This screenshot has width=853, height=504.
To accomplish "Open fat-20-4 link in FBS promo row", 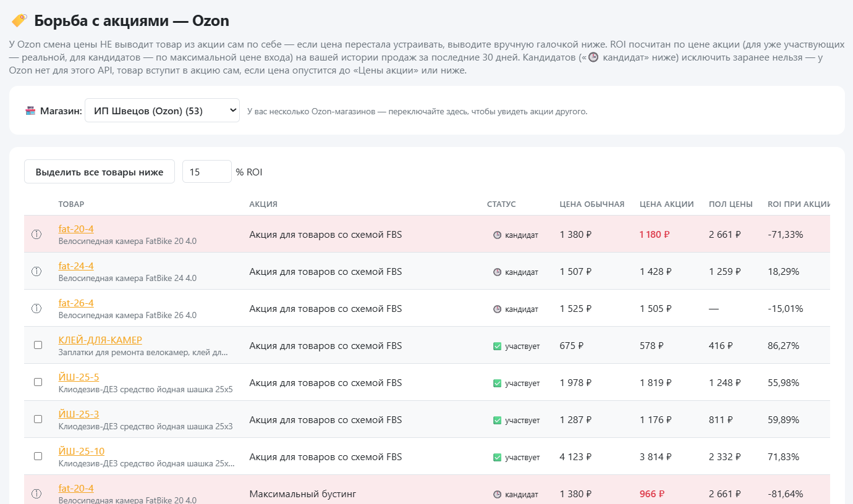I will pos(76,229).
